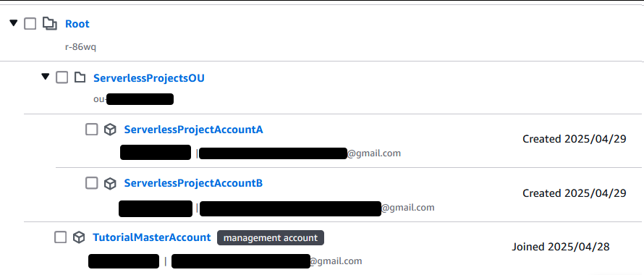
Task: Select the ServerlessProjectsOU checkbox
Action: point(62,77)
